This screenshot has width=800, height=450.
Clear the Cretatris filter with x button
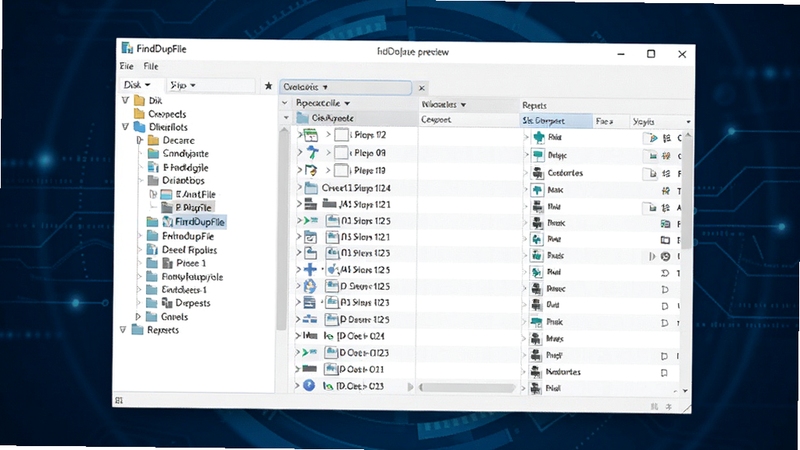tap(422, 88)
